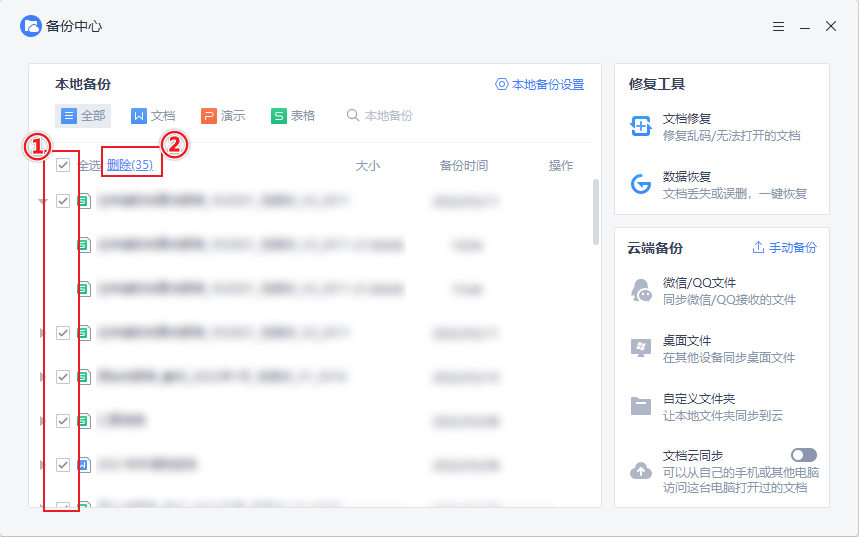The width and height of the screenshot is (859, 537).
Task: Switch to the 表格 tab
Action: 293,116
